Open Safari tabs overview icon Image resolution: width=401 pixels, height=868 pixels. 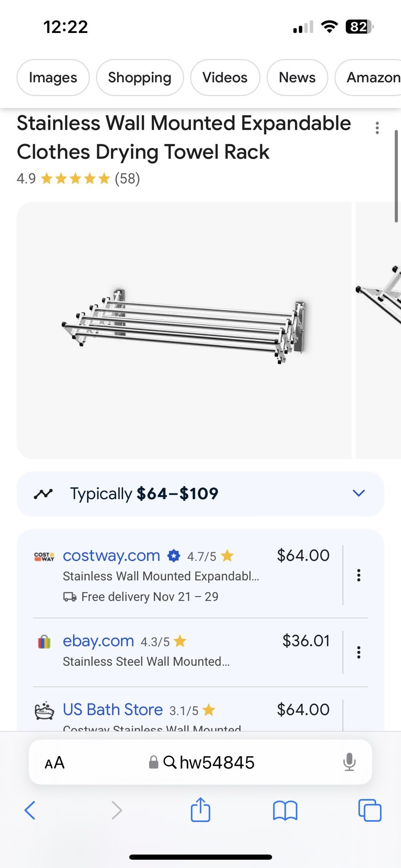pyautogui.click(x=369, y=810)
